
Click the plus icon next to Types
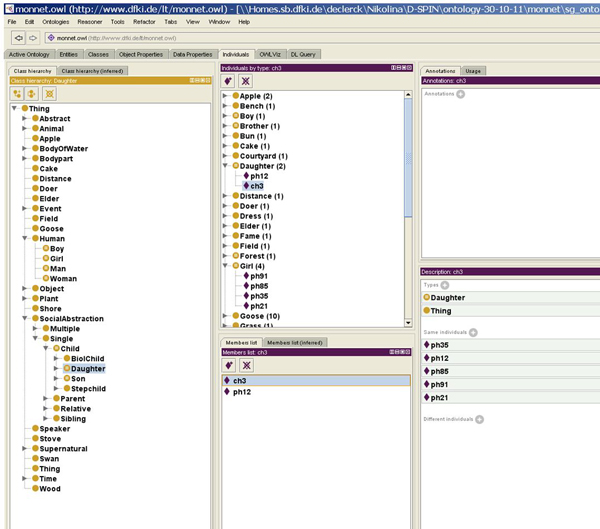pyautogui.click(x=444, y=284)
